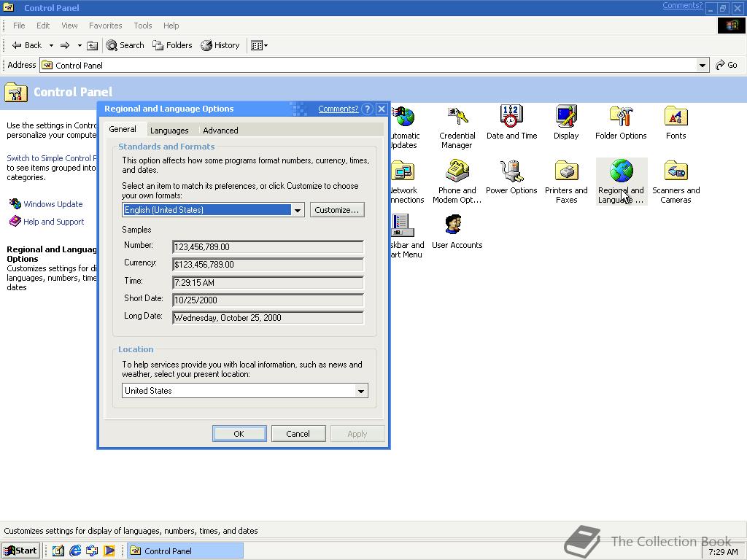The height and width of the screenshot is (560, 747).
Task: Open the Scanners and Cameras icon
Action: point(676,182)
